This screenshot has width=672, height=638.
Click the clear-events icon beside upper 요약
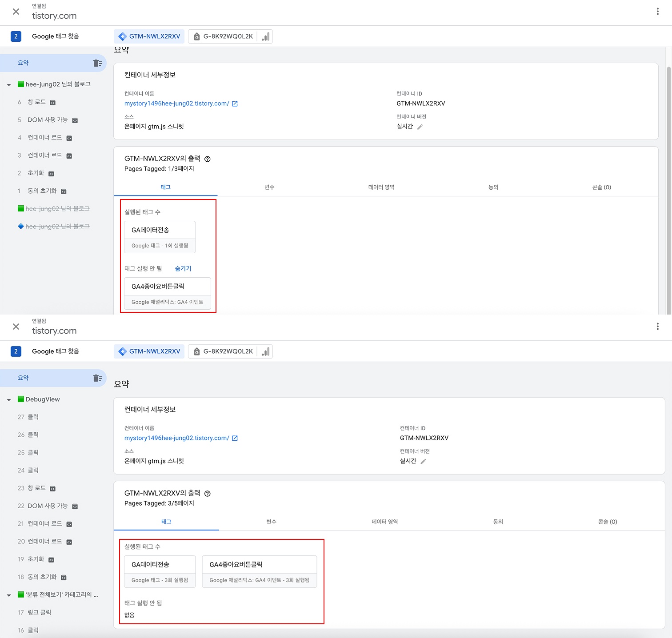[98, 63]
